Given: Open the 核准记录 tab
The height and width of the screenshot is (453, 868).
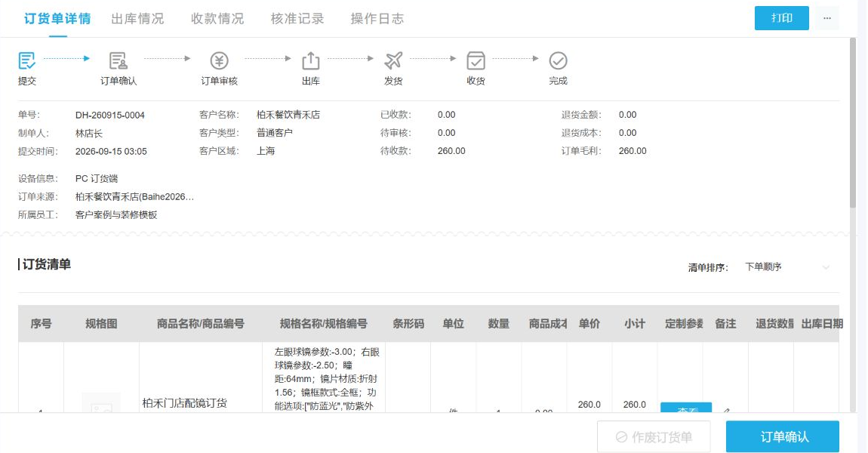Looking at the screenshot, I should pyautogui.click(x=297, y=18).
